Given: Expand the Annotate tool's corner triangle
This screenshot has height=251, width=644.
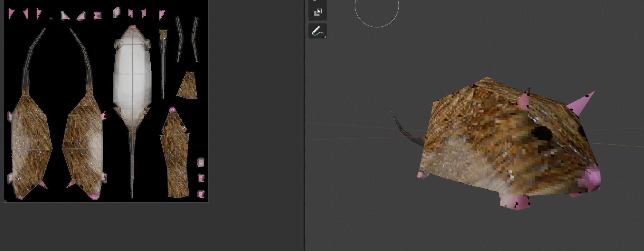Looking at the screenshot, I should [x=325, y=37].
